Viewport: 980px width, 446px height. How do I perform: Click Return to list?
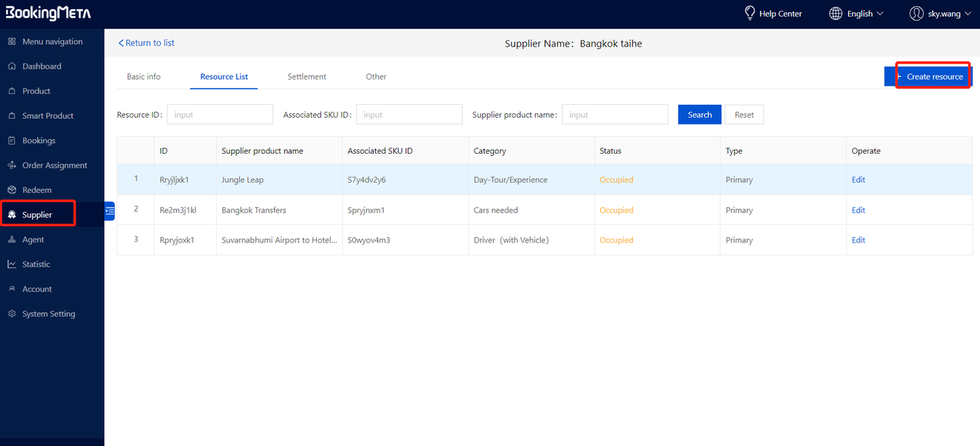click(146, 43)
